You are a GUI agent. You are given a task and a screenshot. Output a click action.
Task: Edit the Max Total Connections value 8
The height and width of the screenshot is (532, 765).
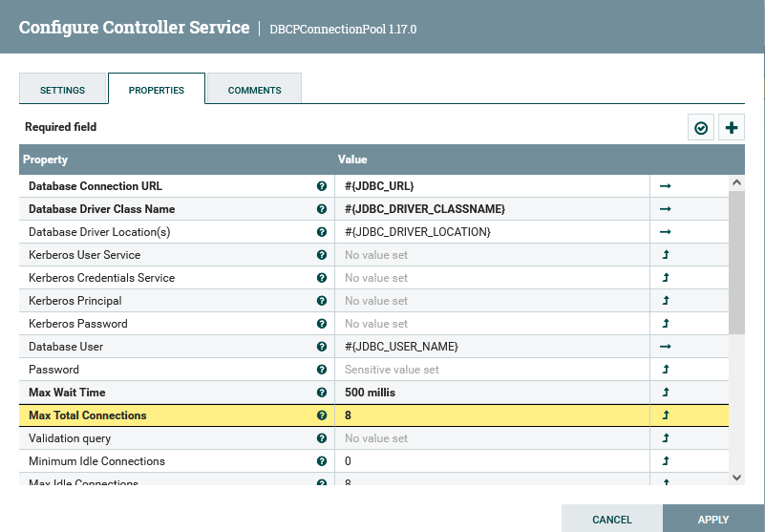pyautogui.click(x=491, y=415)
